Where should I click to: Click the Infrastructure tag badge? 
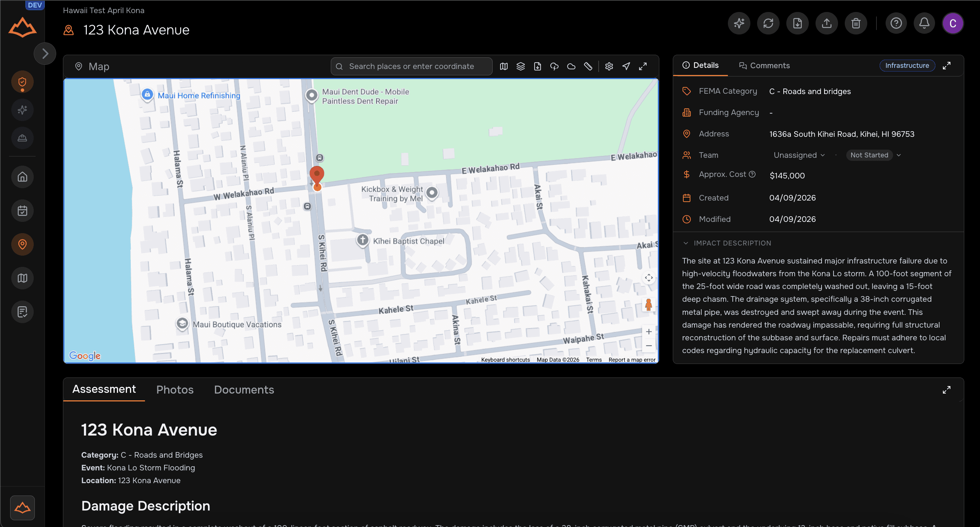pos(907,66)
